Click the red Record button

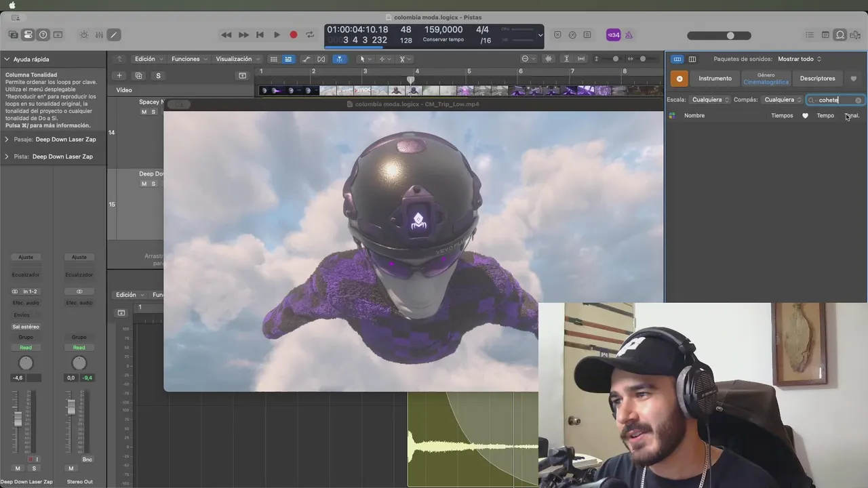[294, 35]
